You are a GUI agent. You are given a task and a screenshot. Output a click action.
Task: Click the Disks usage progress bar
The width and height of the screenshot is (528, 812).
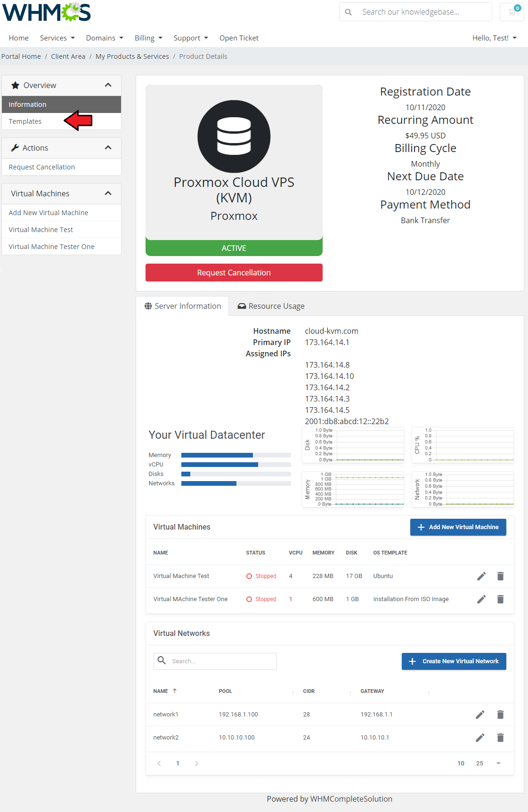point(236,474)
